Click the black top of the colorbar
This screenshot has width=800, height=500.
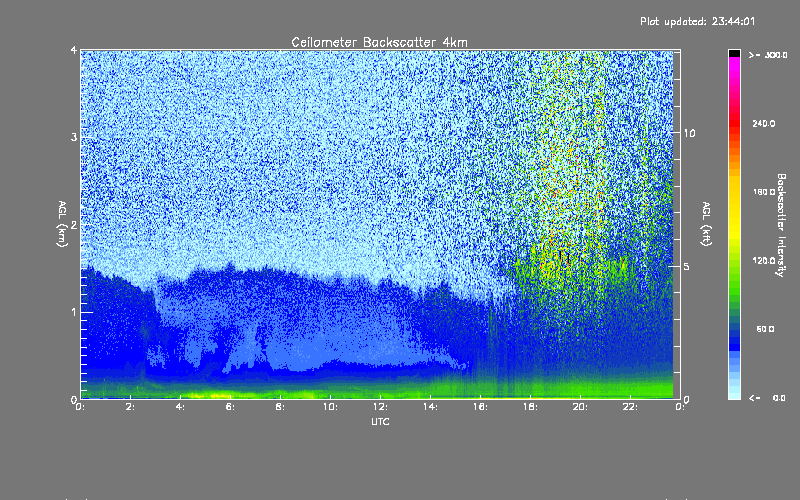734,53
